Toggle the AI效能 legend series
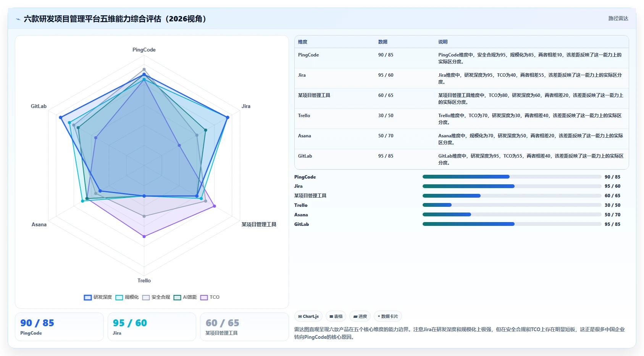This screenshot has width=644, height=356. [x=185, y=297]
